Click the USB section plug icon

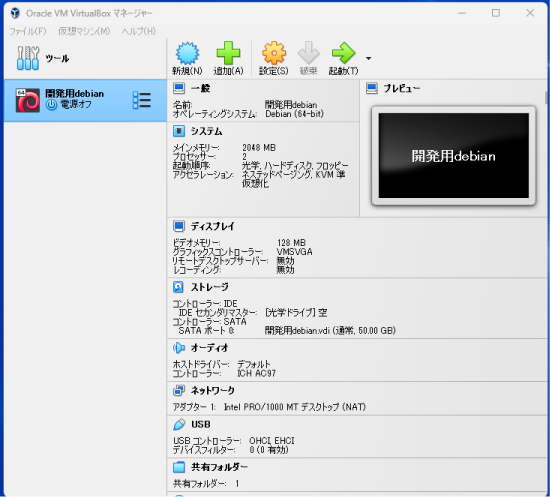pos(179,424)
